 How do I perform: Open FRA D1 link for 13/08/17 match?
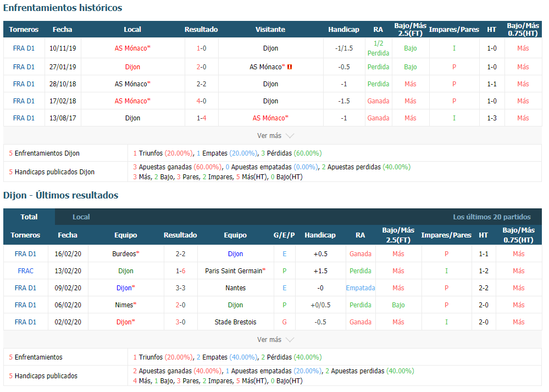coord(24,118)
